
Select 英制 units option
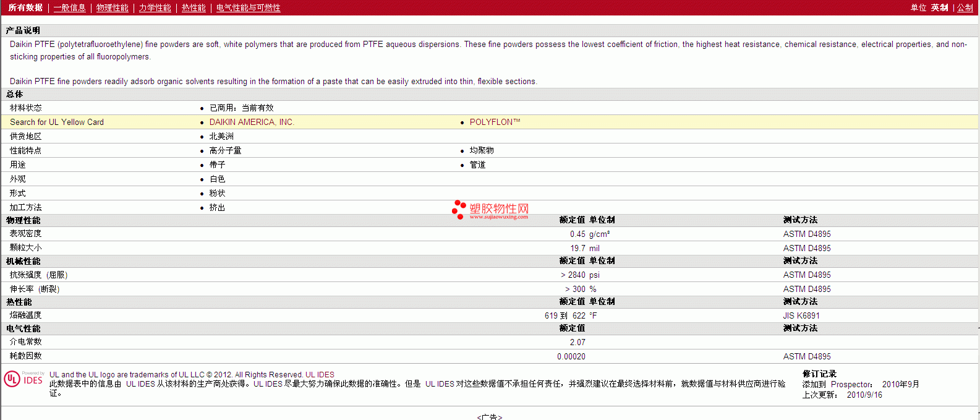940,7
